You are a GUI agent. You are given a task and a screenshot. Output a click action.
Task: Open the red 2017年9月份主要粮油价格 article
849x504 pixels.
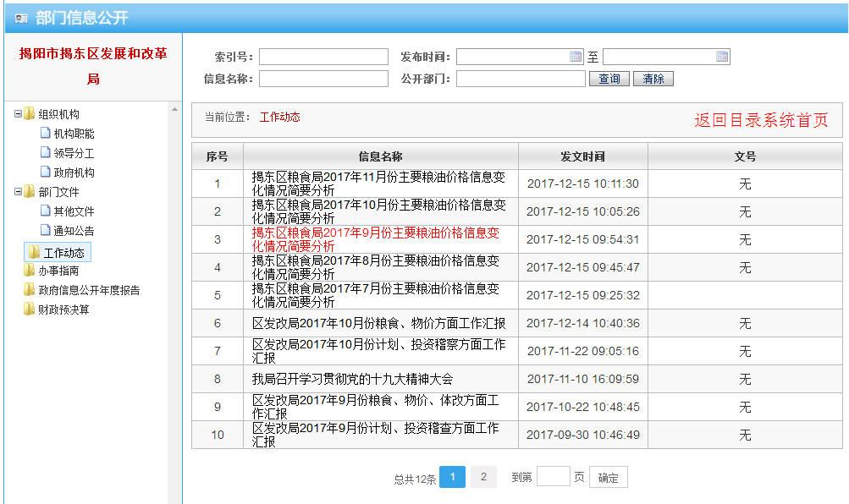tap(375, 239)
